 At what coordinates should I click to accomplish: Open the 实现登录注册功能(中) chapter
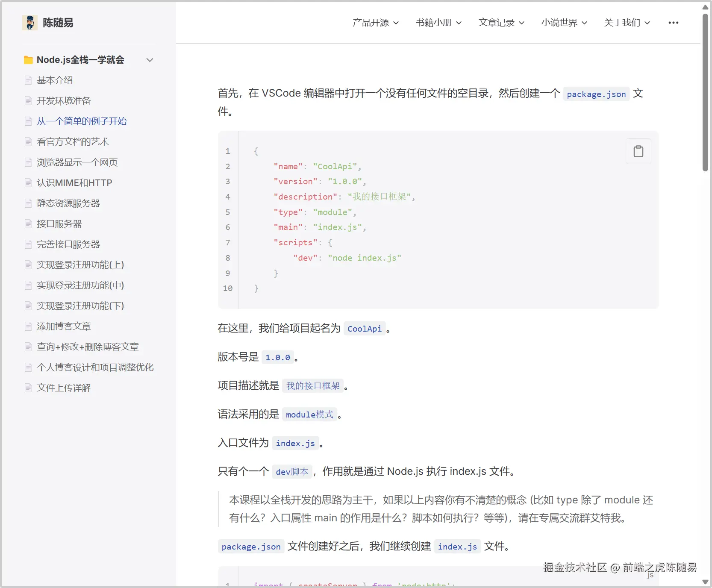pyautogui.click(x=80, y=285)
